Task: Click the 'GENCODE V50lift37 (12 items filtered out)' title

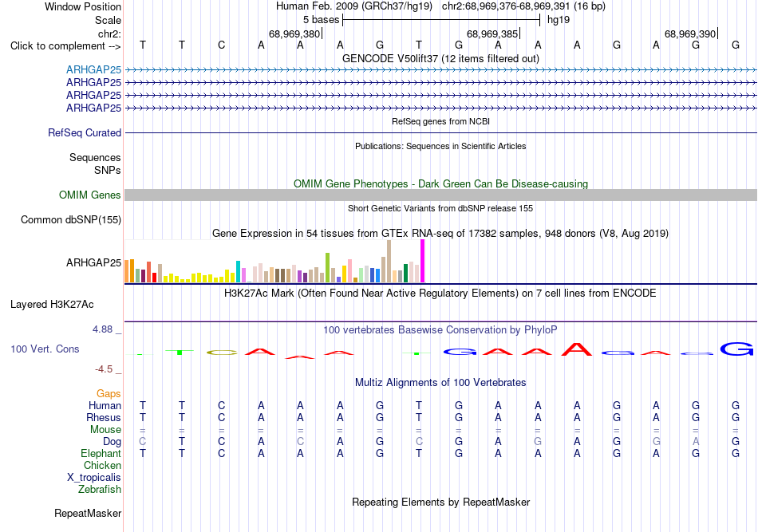Action: pos(440,58)
